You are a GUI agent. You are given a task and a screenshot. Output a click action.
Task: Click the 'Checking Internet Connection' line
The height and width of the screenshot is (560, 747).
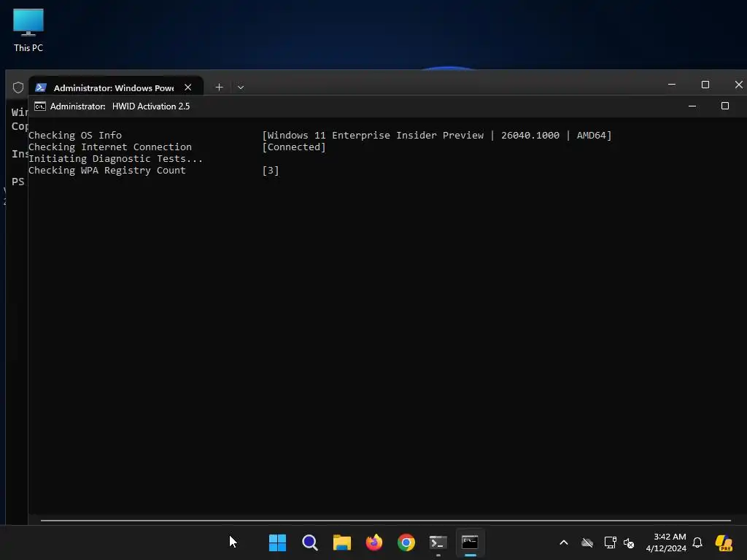tap(109, 147)
